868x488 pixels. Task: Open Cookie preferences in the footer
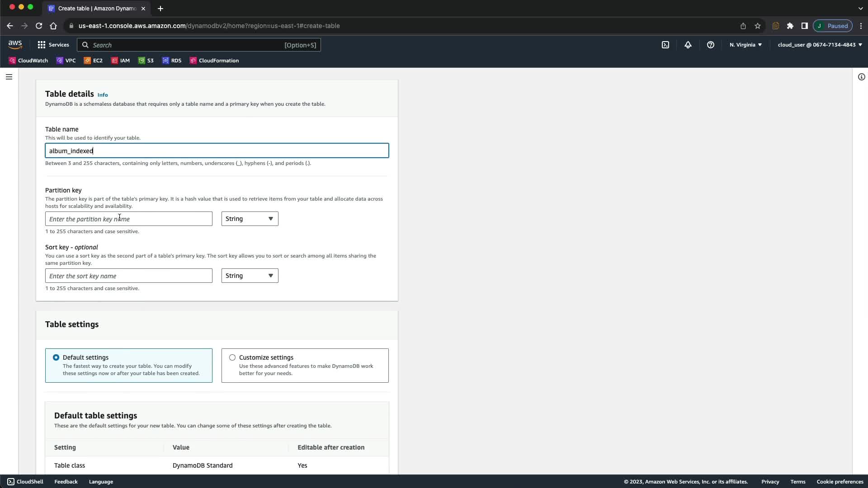[840, 482]
